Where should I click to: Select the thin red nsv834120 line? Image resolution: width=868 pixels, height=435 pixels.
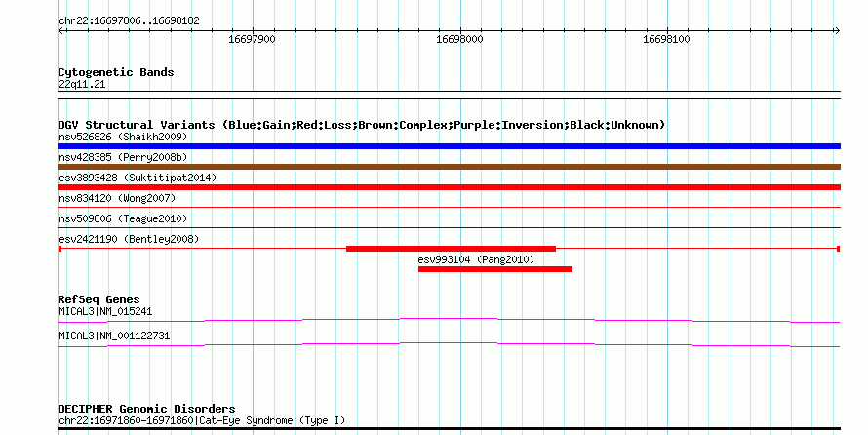click(x=449, y=208)
